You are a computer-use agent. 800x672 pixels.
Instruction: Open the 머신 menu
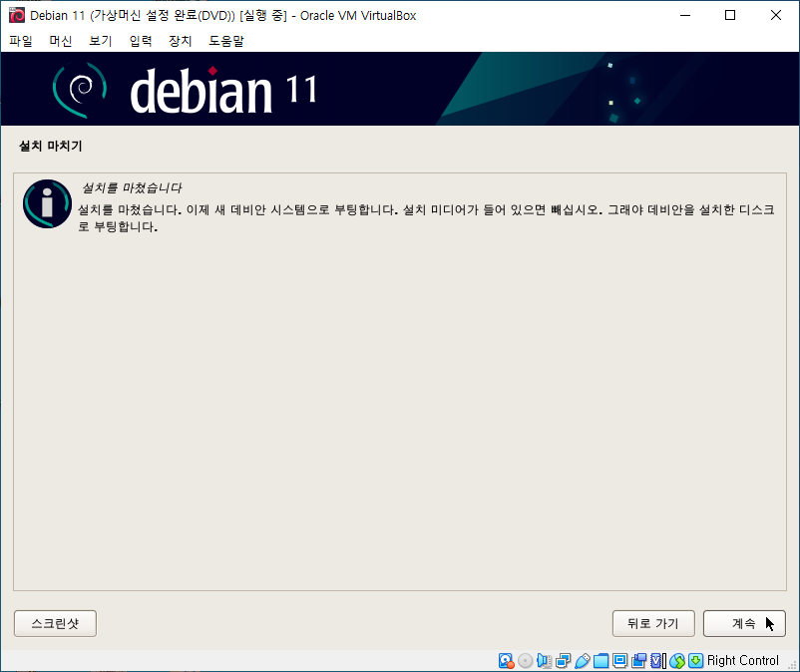[x=61, y=41]
